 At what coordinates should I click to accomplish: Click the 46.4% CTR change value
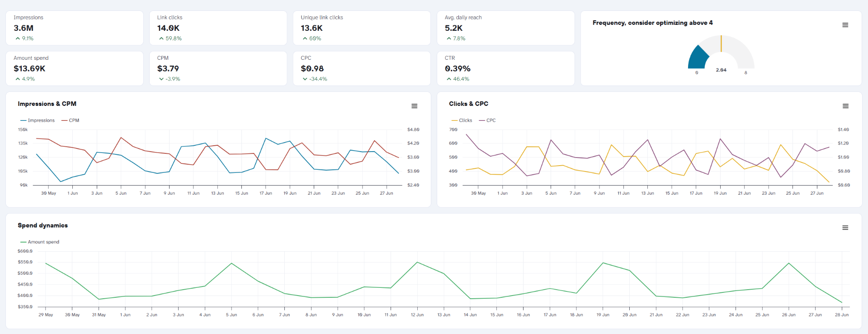click(x=461, y=79)
